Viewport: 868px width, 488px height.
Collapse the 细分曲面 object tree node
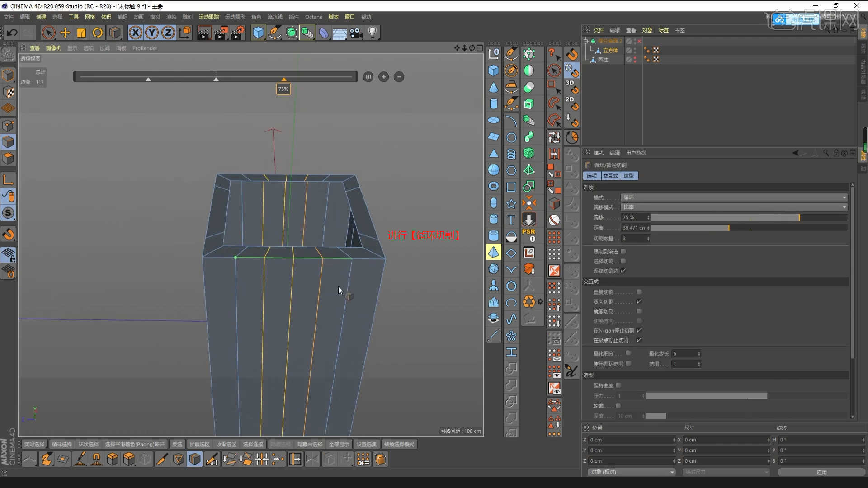click(x=586, y=41)
